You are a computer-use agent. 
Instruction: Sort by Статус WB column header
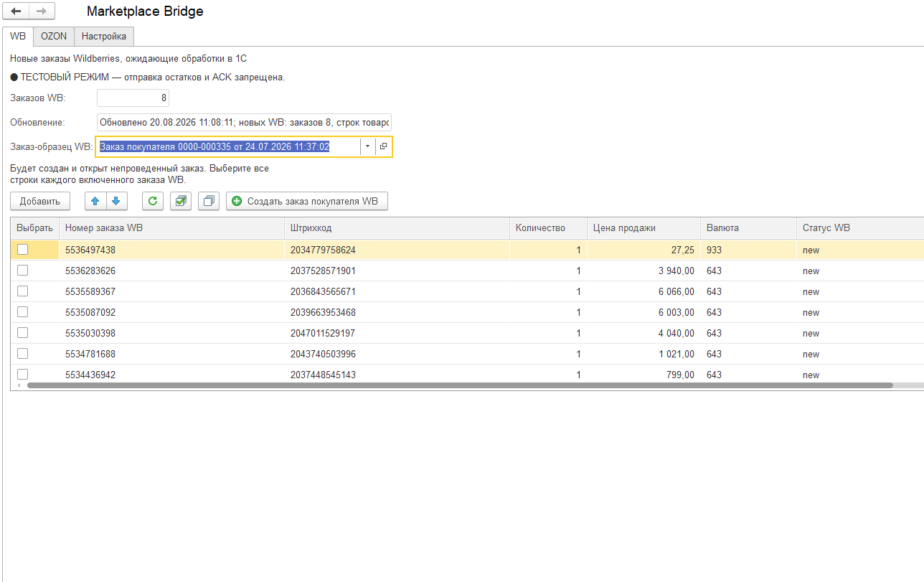pyautogui.click(x=860, y=228)
